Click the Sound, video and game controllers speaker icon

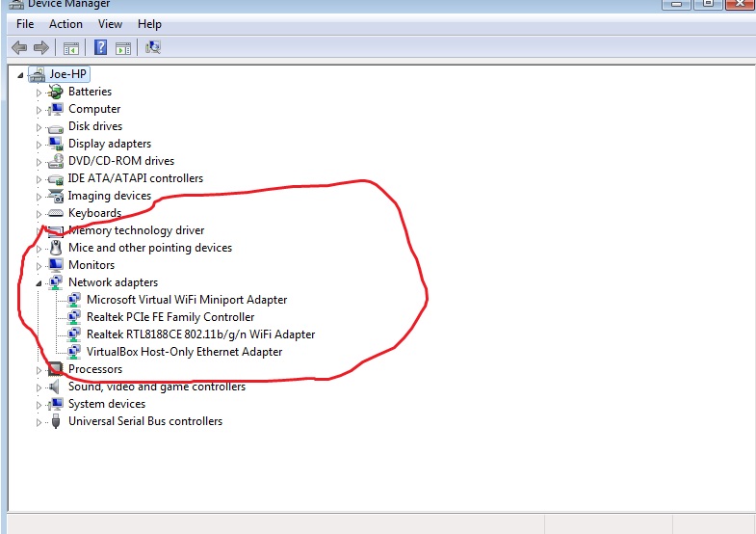click(x=55, y=387)
